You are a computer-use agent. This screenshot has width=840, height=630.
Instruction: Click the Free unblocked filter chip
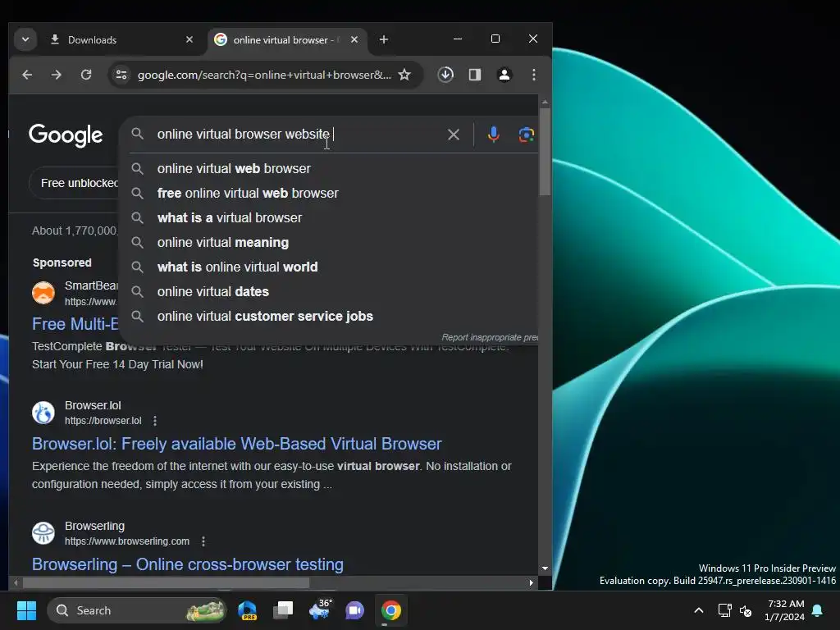[x=75, y=183]
